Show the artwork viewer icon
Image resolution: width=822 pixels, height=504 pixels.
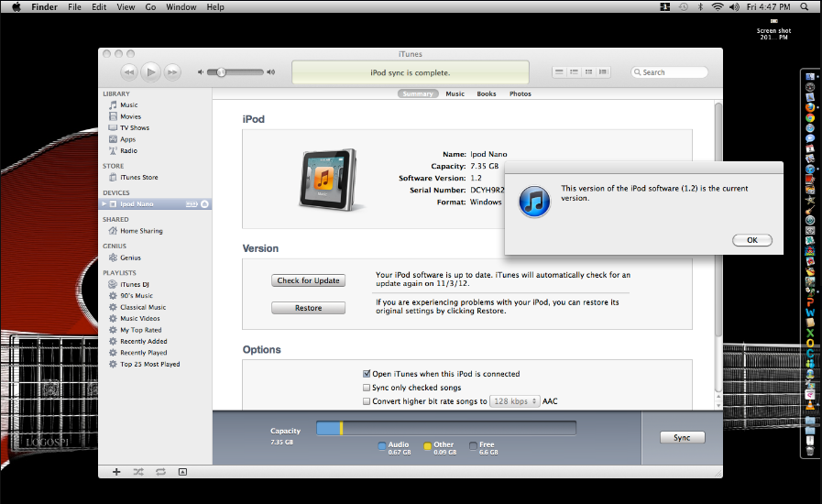(182, 472)
